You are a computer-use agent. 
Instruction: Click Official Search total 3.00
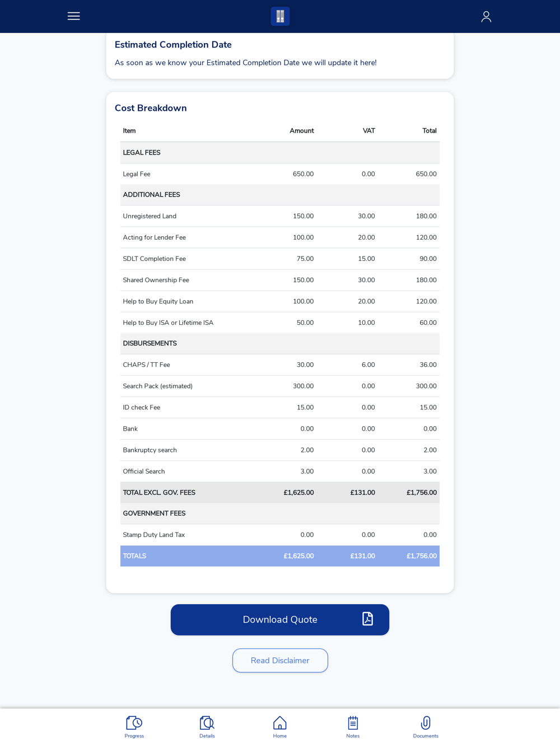coord(430,471)
